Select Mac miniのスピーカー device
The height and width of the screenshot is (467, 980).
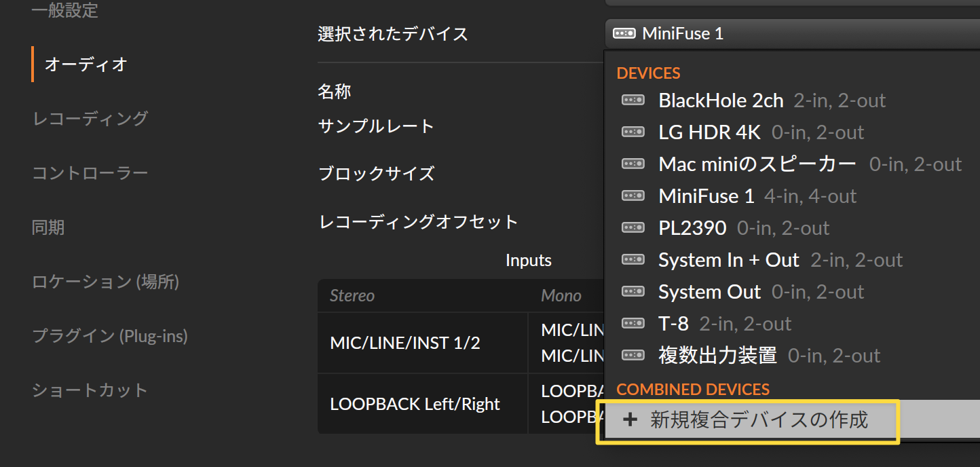[792, 164]
